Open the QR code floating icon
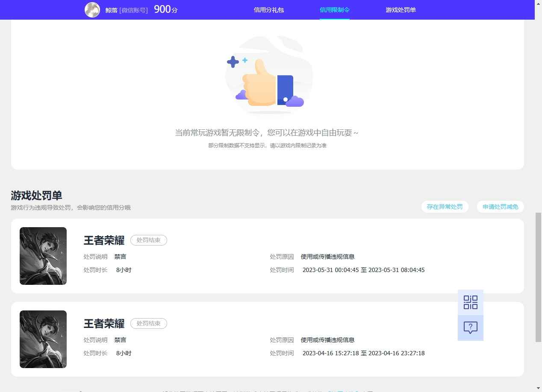This screenshot has width=542, height=392. click(x=471, y=302)
